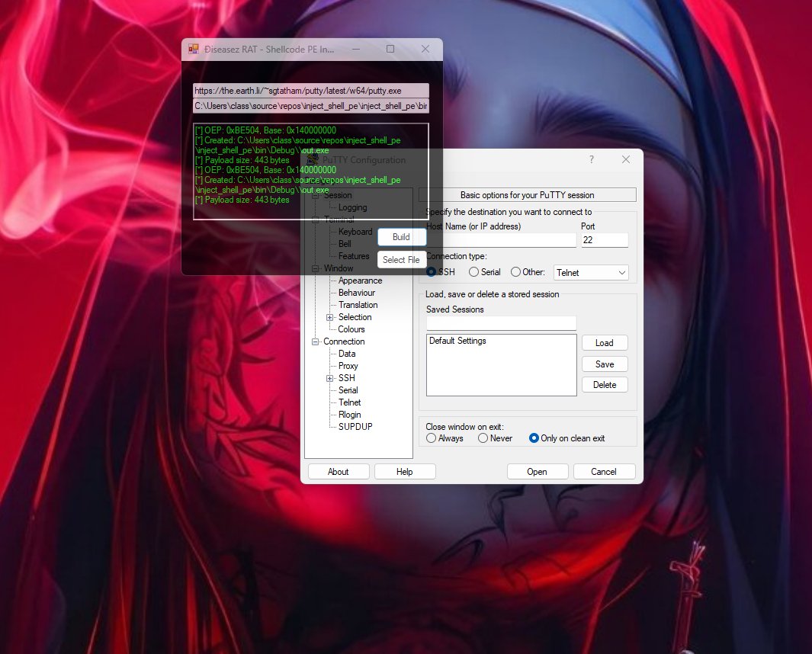812x654 pixels.
Task: Select Logging in the category tree
Action: click(x=353, y=207)
